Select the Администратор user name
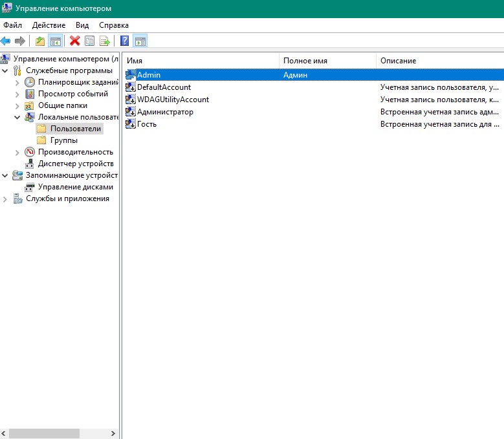The width and height of the screenshot is (504, 439). pyautogui.click(x=165, y=112)
